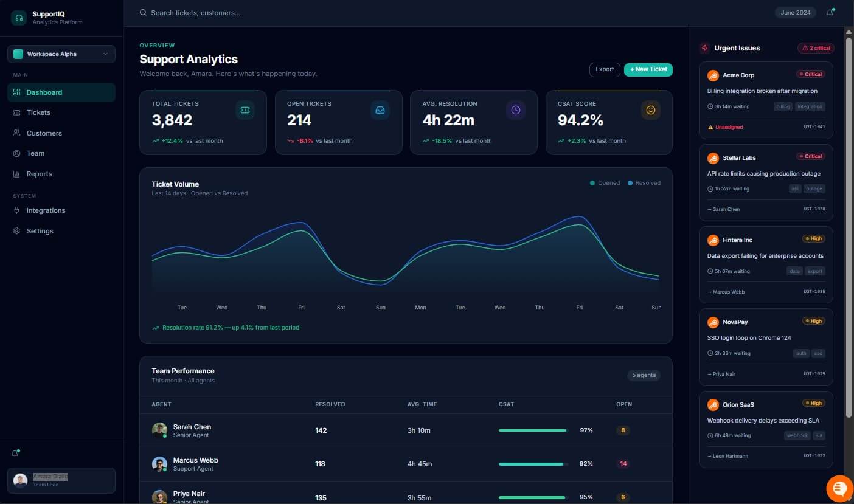Open API rate limits causing production outage
854x504 pixels.
tap(764, 174)
